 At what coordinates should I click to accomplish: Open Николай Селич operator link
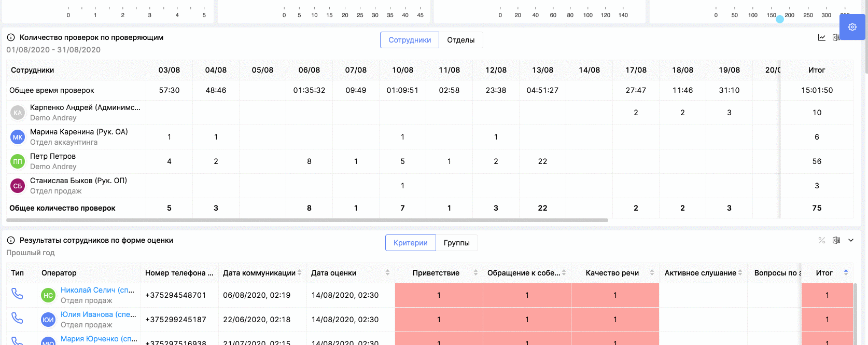click(x=97, y=290)
